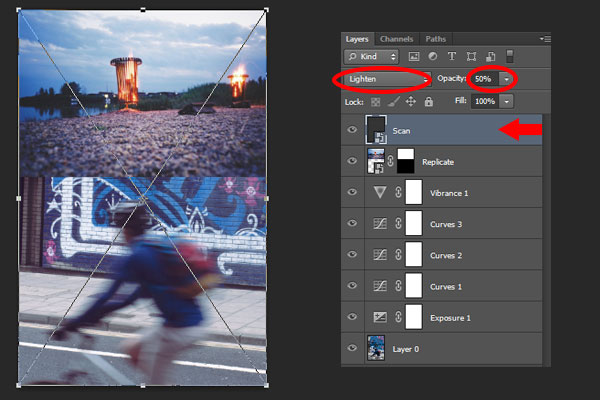Screen dimensions: 600x400
Task: Filter layers by smart object icon
Action: 491,57
